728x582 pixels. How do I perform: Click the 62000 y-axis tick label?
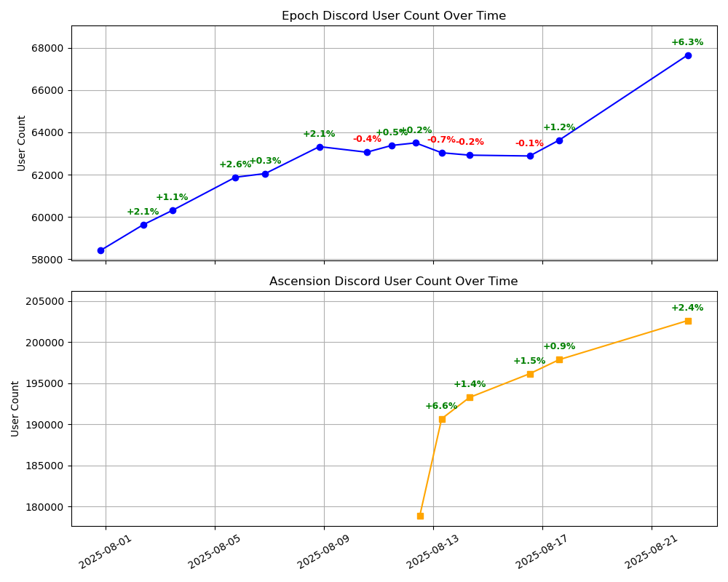47,175
